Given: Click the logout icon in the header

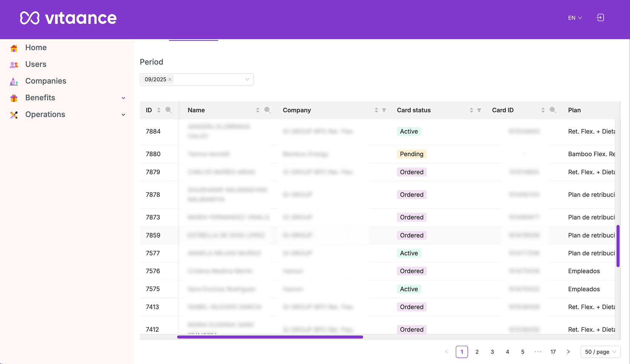Looking at the screenshot, I should (600, 17).
